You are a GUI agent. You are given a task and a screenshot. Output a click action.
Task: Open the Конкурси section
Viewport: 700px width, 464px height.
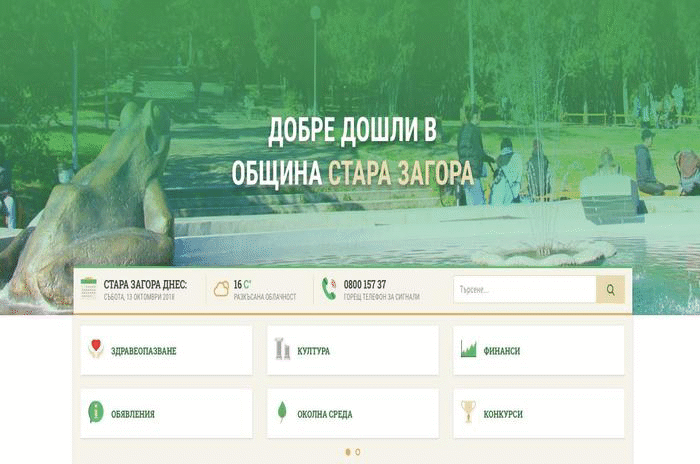[x=539, y=414]
